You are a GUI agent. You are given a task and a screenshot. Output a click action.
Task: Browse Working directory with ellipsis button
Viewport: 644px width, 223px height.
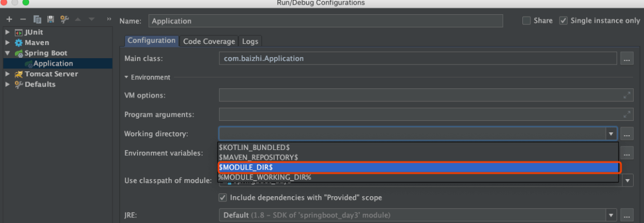tap(626, 133)
